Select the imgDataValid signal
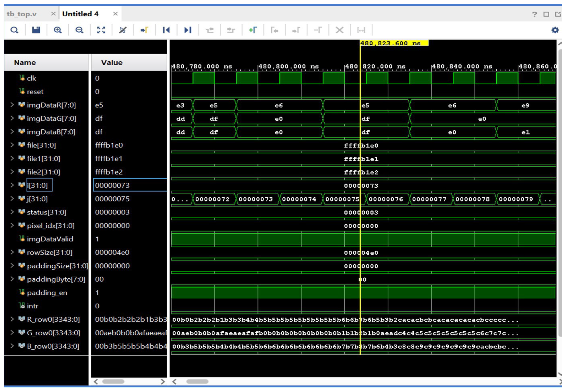Viewport: 567px width, 392px height. tap(47, 239)
